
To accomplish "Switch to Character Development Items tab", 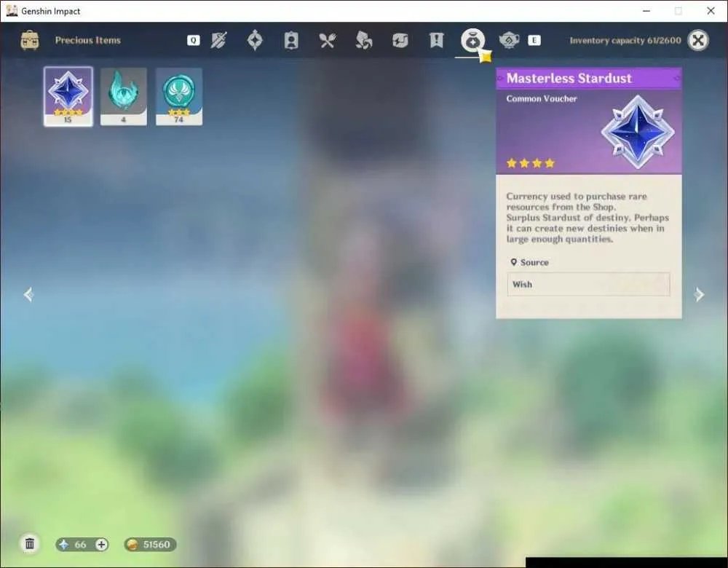I will coord(291,40).
